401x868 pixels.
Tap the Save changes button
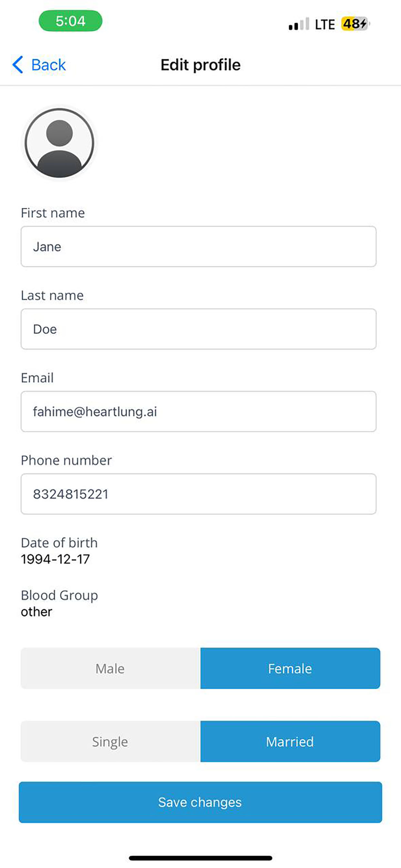pos(200,802)
